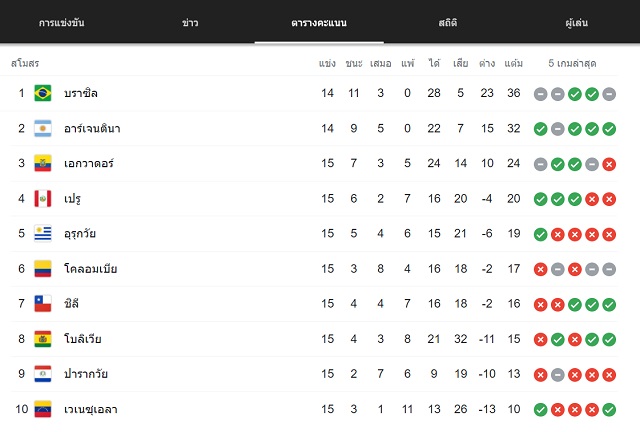Image resolution: width=640 pixels, height=432 pixels.
Task: Click Venezuela's most recent win indicator
Action: [609, 410]
